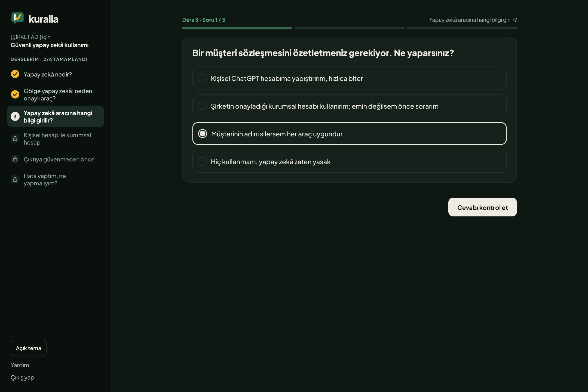Screen dimensions: 588x392
Task: Open locked lesson 'Kişisel hesap ile kurumsal hesap'
Action: coord(56,139)
